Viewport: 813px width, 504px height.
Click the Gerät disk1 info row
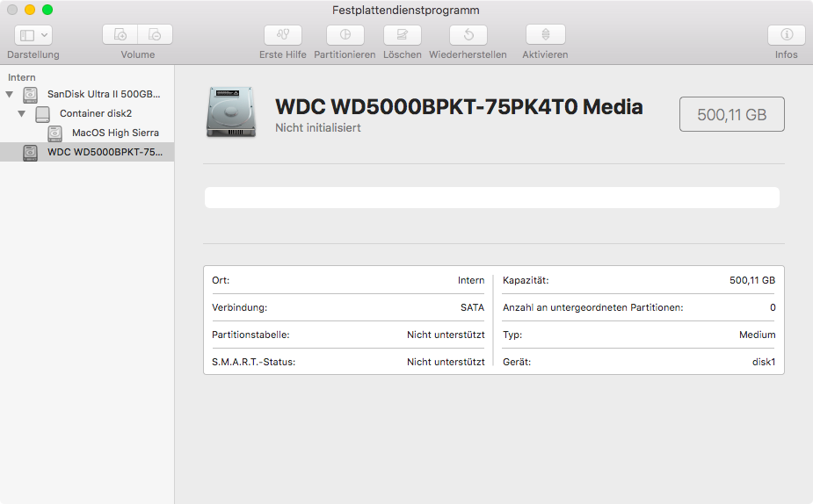tap(639, 362)
